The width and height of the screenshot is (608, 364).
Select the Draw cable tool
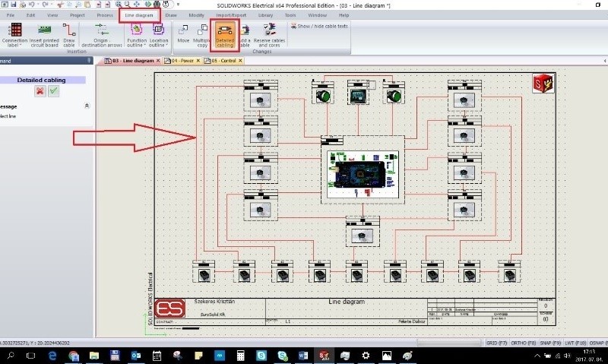69,35
